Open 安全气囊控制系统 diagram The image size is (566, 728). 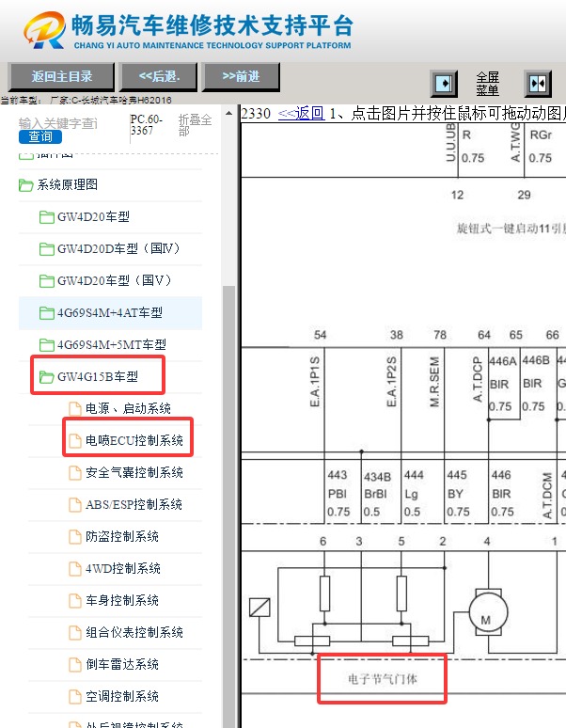134,472
